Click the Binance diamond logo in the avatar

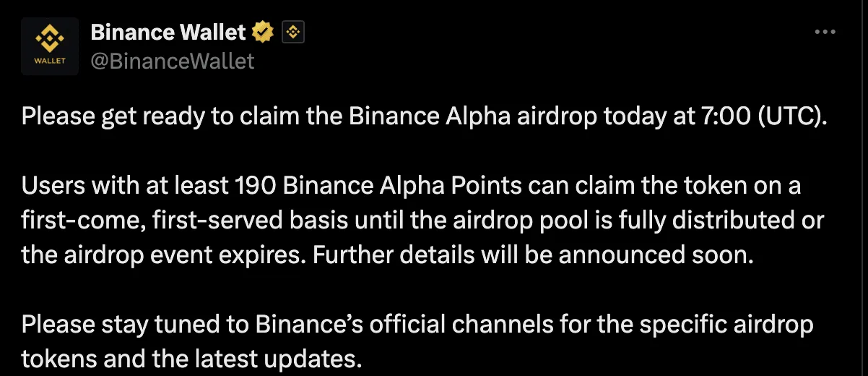(50, 39)
